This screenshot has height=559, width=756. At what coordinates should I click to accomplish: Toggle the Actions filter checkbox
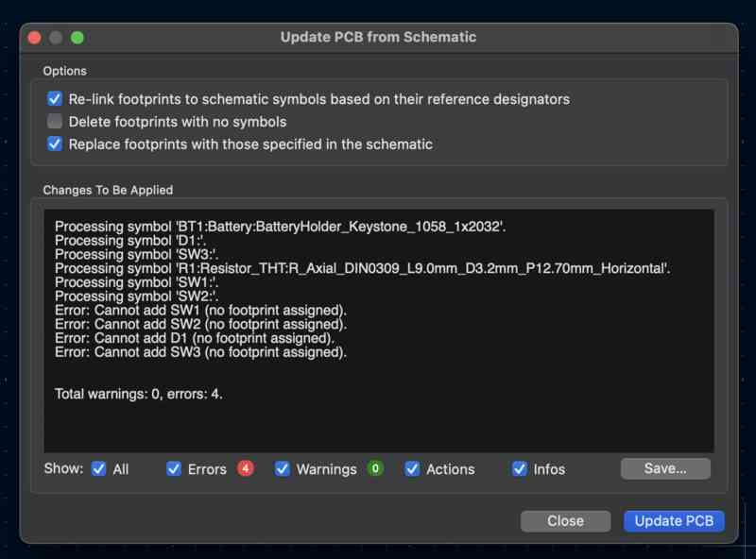pos(412,469)
